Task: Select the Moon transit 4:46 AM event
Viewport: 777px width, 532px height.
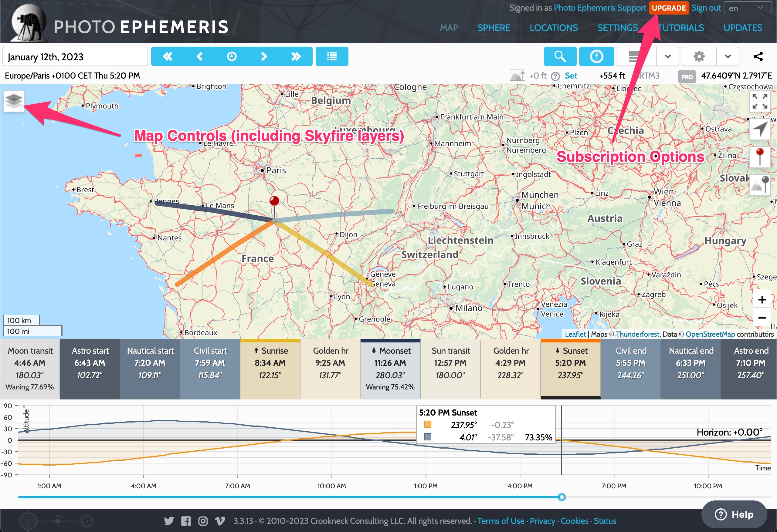Action: coord(30,369)
